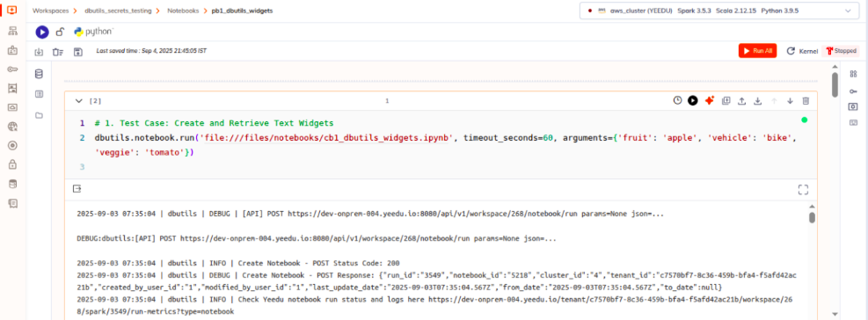This screenshot has height=320, width=868.
Task: Click the DEBUG:dbutils:[API] POST log line
Action: click(316, 238)
